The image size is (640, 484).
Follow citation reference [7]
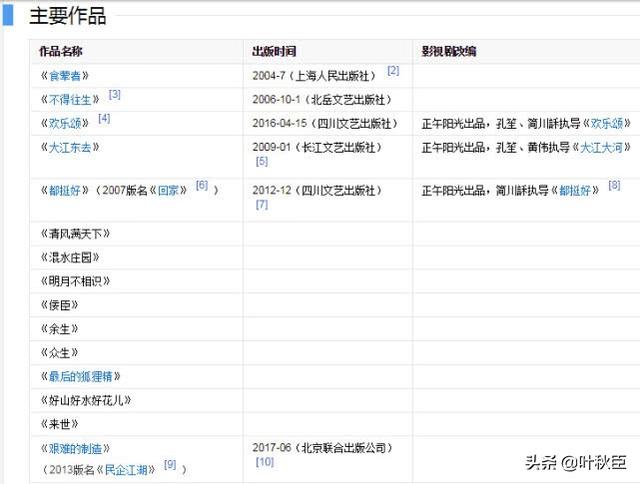point(262,204)
